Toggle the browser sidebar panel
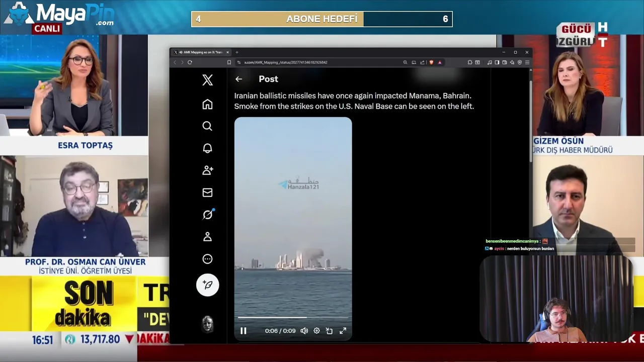 pyautogui.click(x=497, y=62)
